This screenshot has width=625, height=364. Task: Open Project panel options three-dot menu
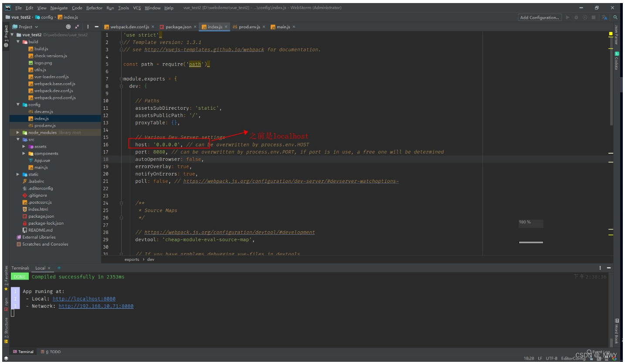click(x=88, y=27)
